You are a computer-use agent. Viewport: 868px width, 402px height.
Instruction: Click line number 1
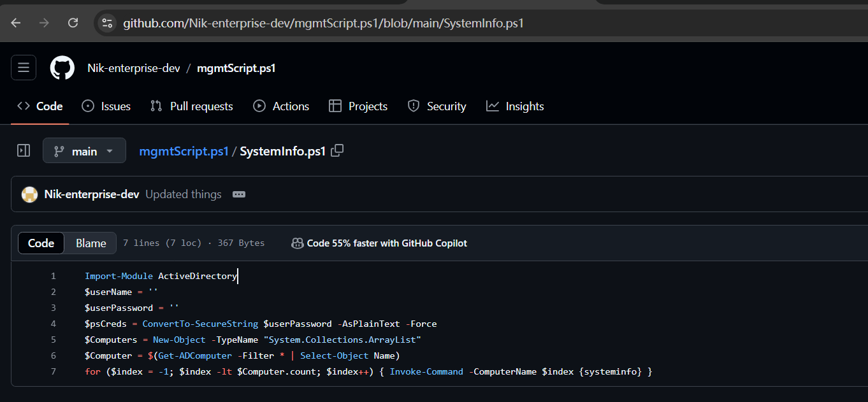[x=53, y=276]
